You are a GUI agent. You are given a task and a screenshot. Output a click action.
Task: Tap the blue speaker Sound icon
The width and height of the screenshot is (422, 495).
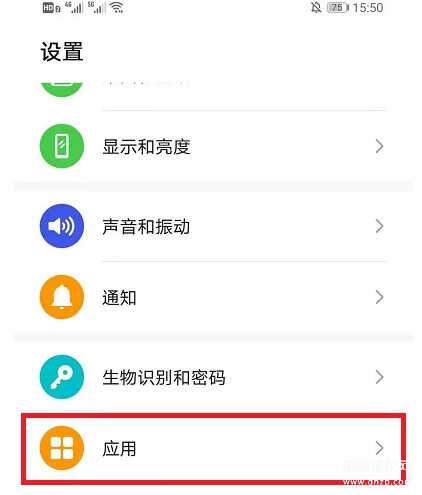[x=62, y=226]
